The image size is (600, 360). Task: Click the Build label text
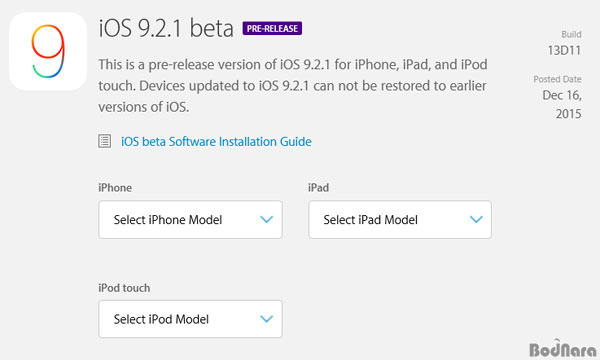click(x=571, y=34)
